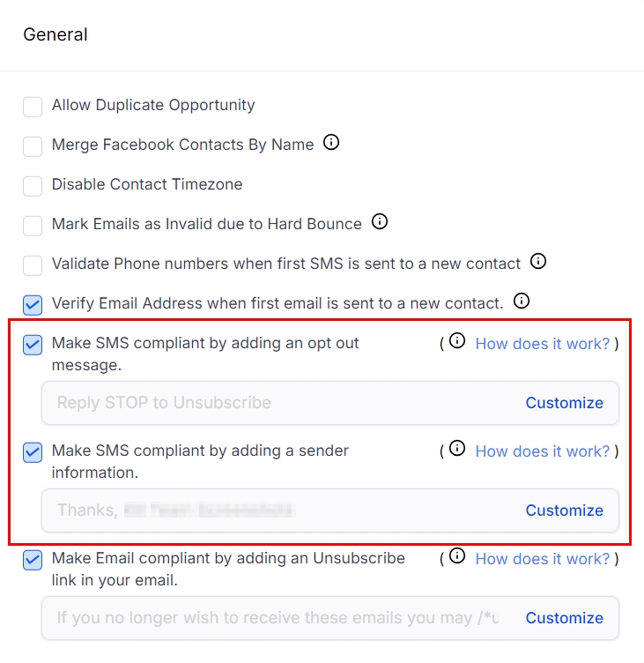Enable Mark Emails as Invalid checkbox

coord(33,226)
